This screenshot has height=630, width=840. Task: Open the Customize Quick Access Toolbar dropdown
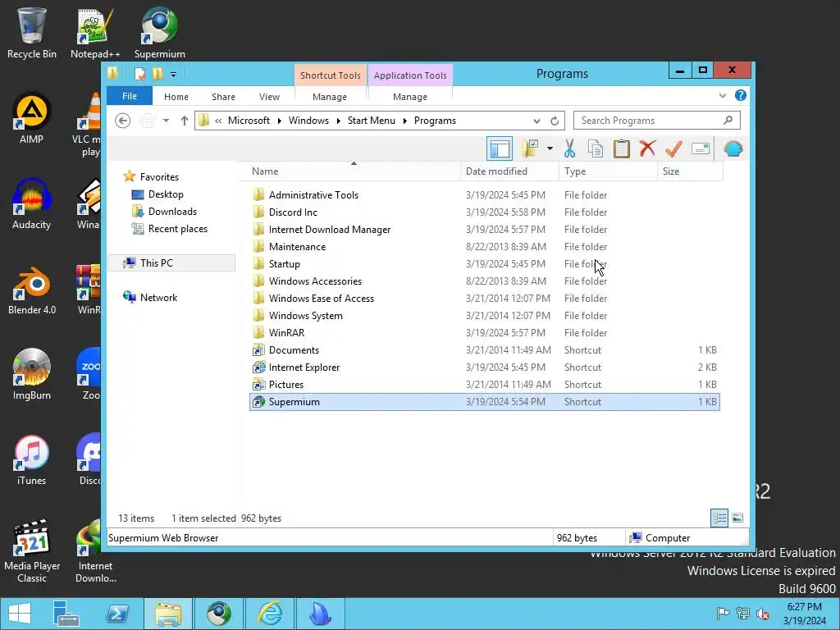(173, 75)
